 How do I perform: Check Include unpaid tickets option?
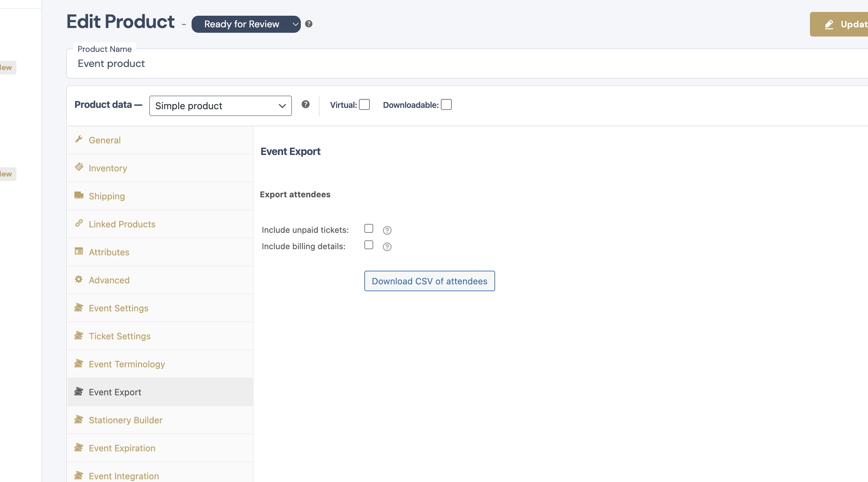369,228
